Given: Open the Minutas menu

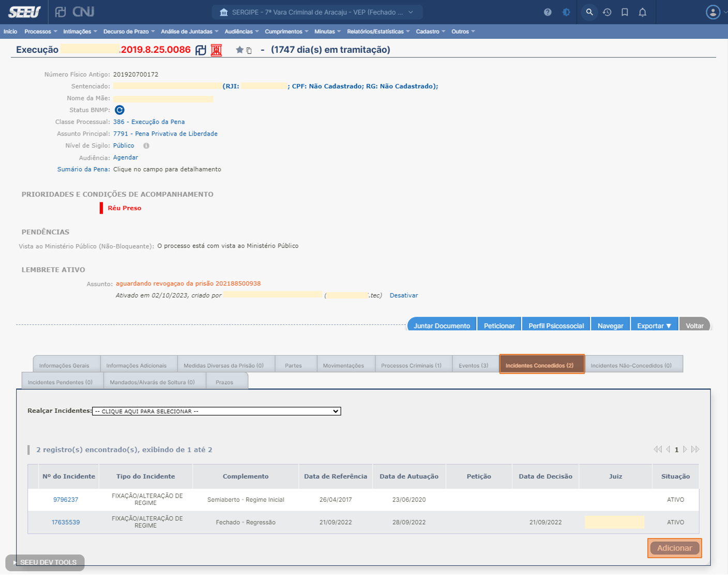Looking at the screenshot, I should (327, 32).
